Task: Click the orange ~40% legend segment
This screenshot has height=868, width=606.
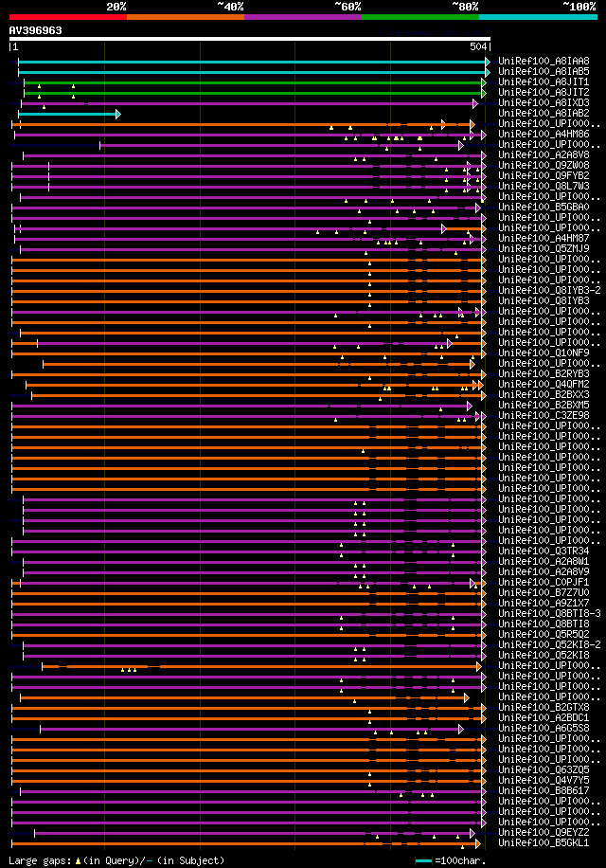Action: pyautogui.click(x=186, y=17)
